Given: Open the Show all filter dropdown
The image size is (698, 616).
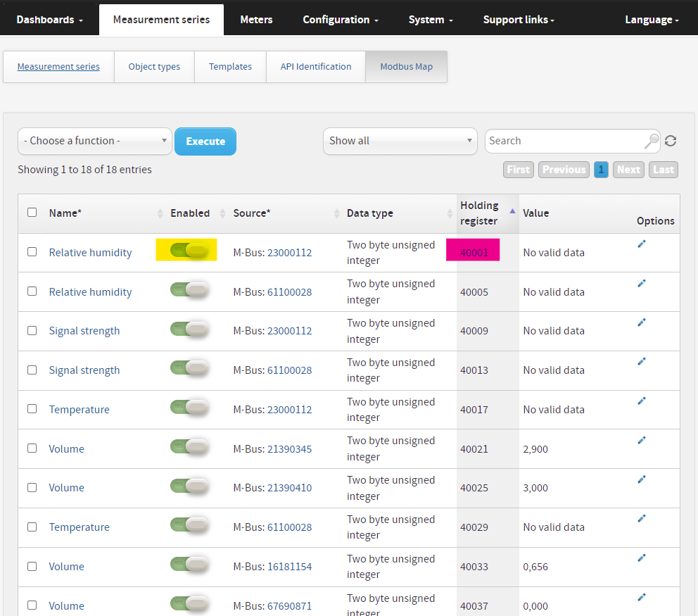Looking at the screenshot, I should [400, 142].
